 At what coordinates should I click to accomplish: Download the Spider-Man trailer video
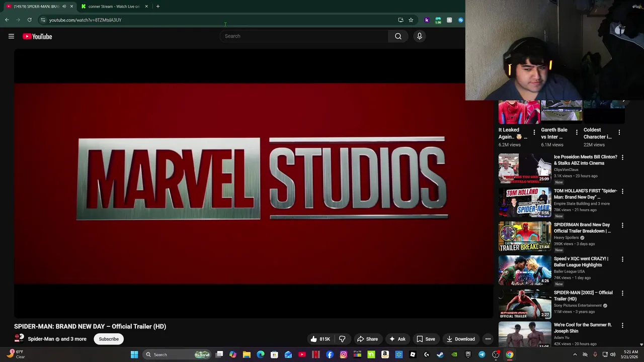[x=460, y=339]
